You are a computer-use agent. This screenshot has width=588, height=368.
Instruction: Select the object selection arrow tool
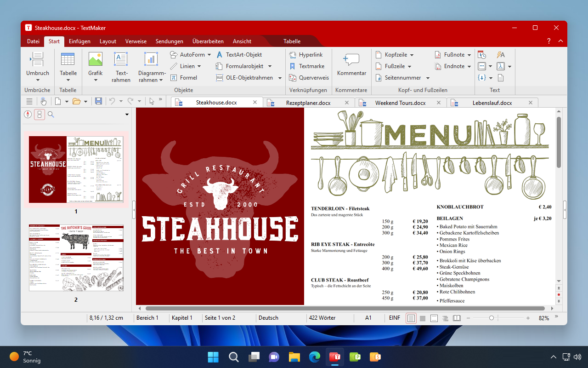point(152,101)
